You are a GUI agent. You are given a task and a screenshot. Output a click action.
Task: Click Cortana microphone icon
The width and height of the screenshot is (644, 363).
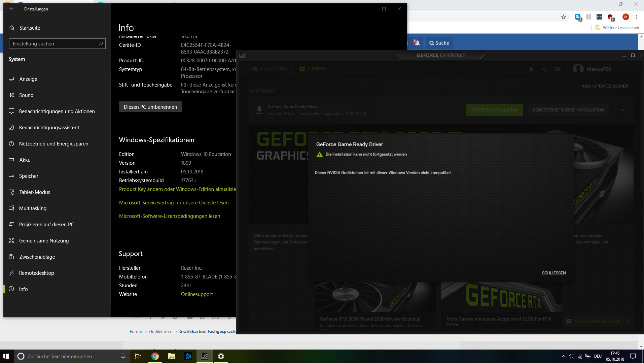pyautogui.click(x=123, y=356)
